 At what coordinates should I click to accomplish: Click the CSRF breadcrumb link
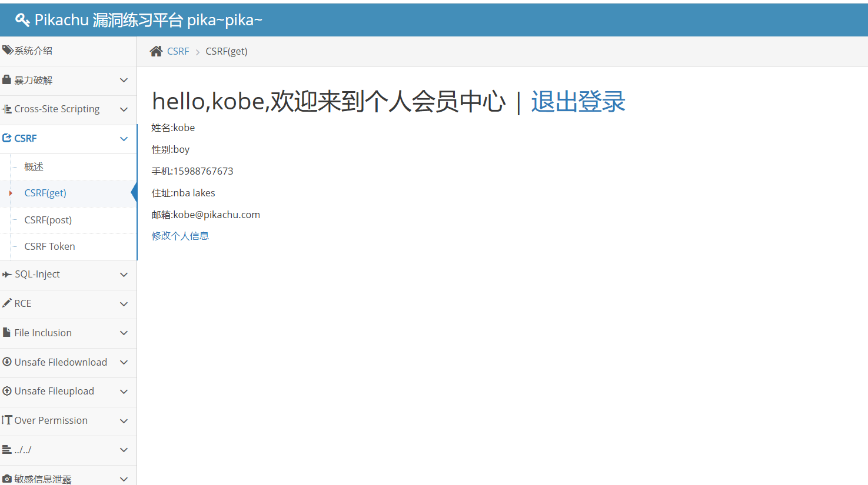(178, 51)
